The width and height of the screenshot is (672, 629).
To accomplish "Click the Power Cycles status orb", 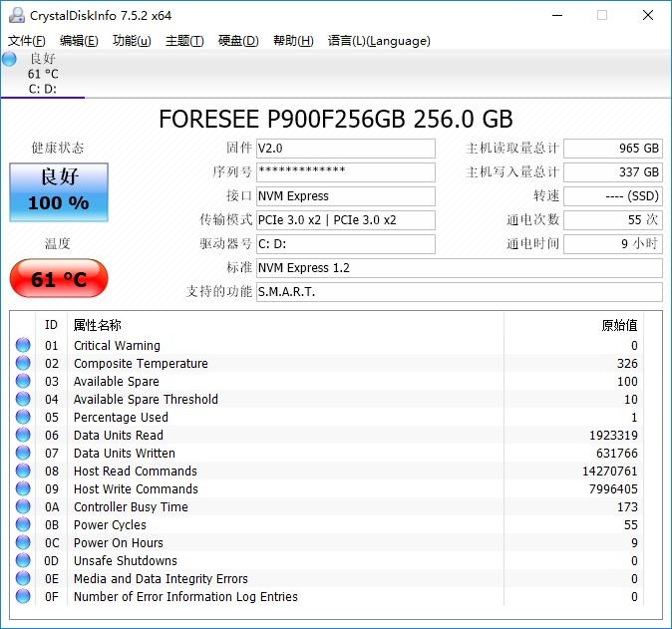I will point(23,525).
